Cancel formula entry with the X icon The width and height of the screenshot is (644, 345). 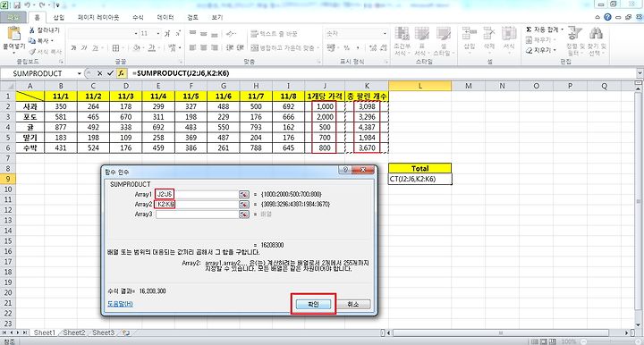coord(100,73)
